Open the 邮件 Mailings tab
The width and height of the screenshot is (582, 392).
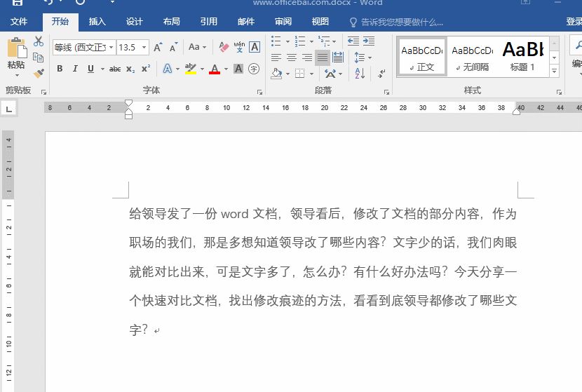click(x=246, y=22)
